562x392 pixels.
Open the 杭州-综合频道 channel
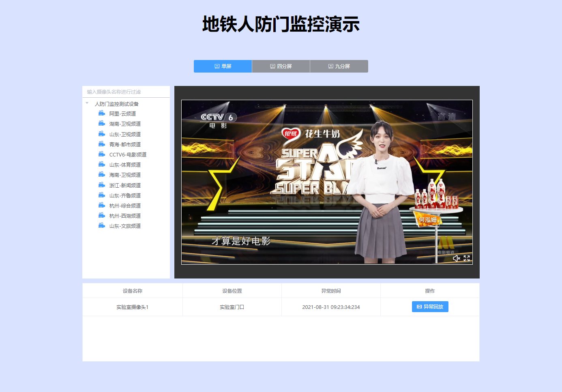coord(125,206)
